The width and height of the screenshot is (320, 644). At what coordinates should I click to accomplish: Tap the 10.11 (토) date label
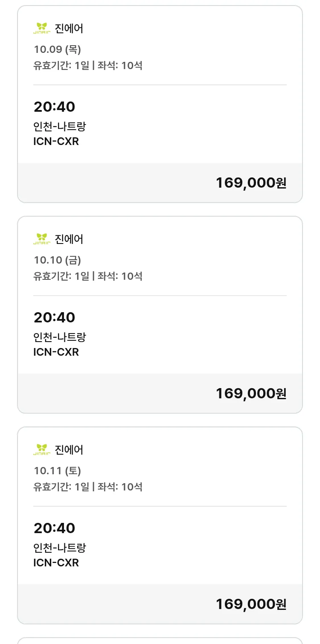(x=57, y=470)
